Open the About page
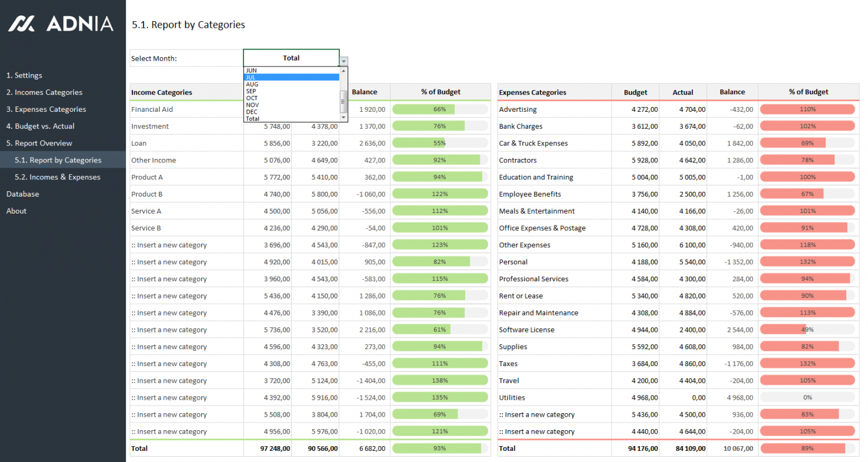 tap(16, 211)
